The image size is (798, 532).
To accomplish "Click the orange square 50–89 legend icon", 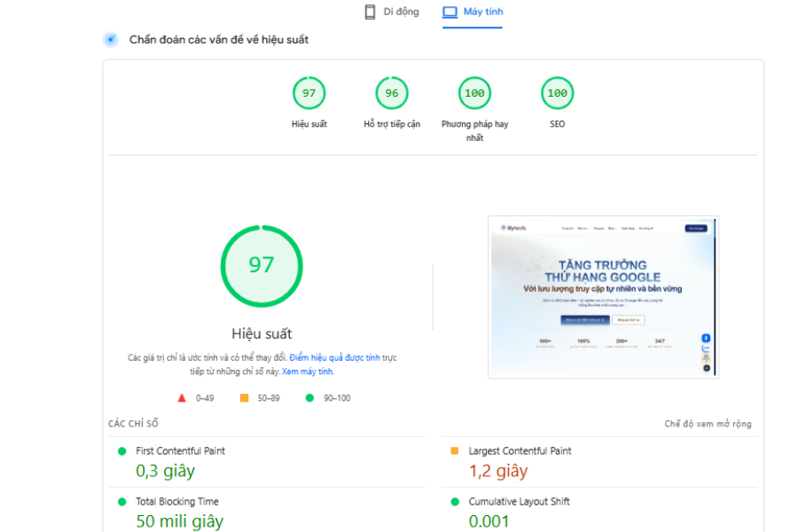I will pos(245,397).
